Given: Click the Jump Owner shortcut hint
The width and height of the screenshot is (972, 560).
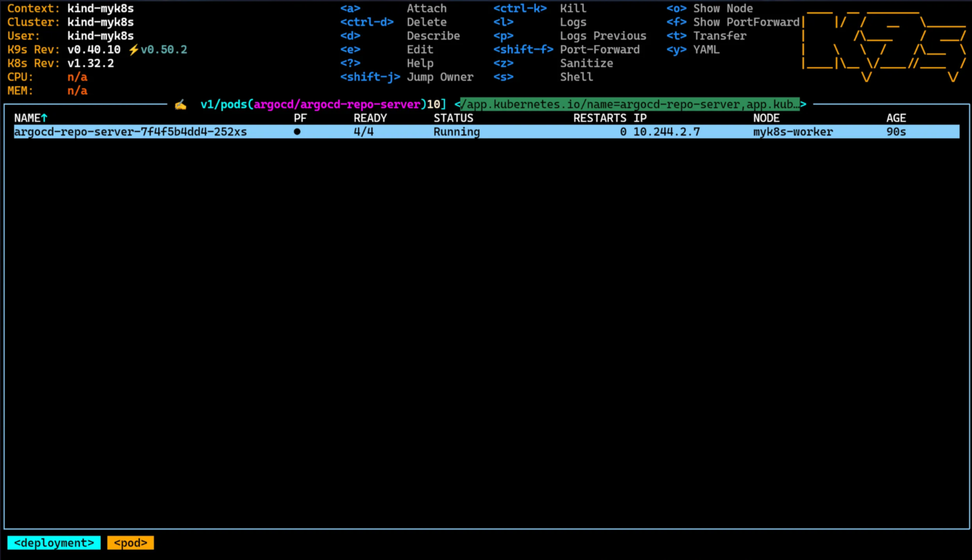Looking at the screenshot, I should pyautogui.click(x=440, y=77).
